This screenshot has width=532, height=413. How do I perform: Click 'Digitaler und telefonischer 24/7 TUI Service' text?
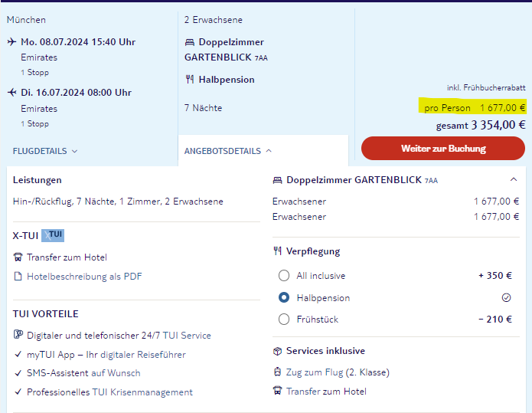119,336
